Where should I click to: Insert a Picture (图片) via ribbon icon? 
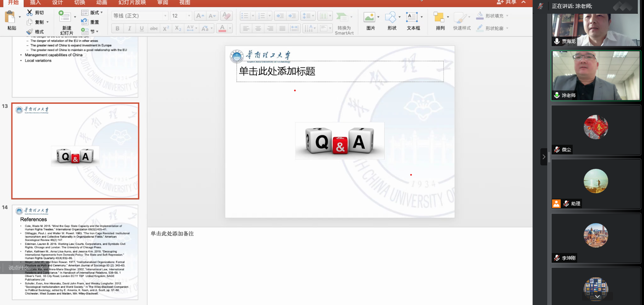coord(369,17)
